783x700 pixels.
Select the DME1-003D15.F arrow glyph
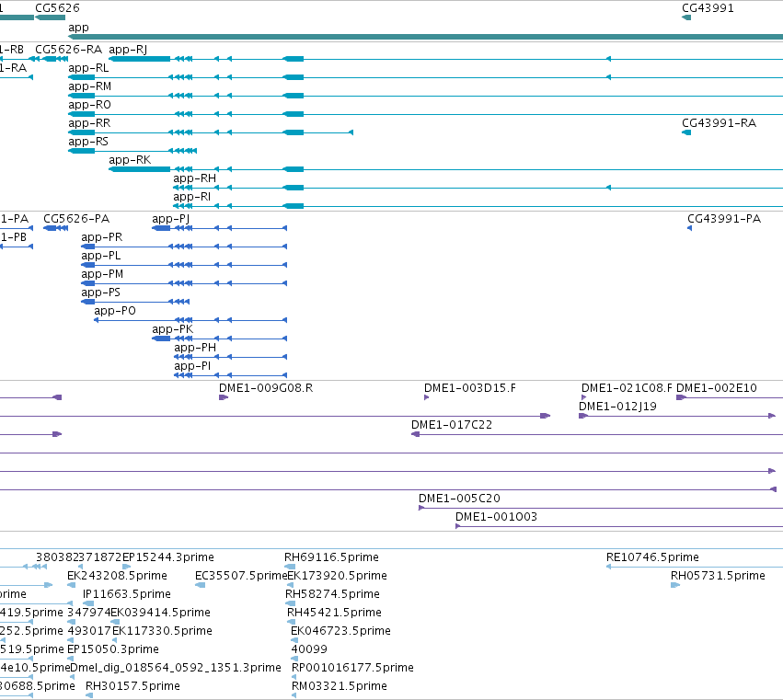426,397
